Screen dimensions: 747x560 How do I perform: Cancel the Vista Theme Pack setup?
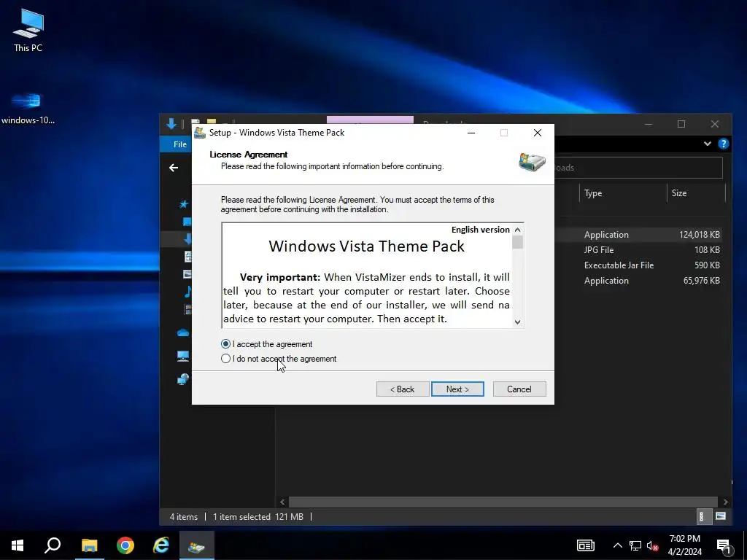pyautogui.click(x=519, y=389)
